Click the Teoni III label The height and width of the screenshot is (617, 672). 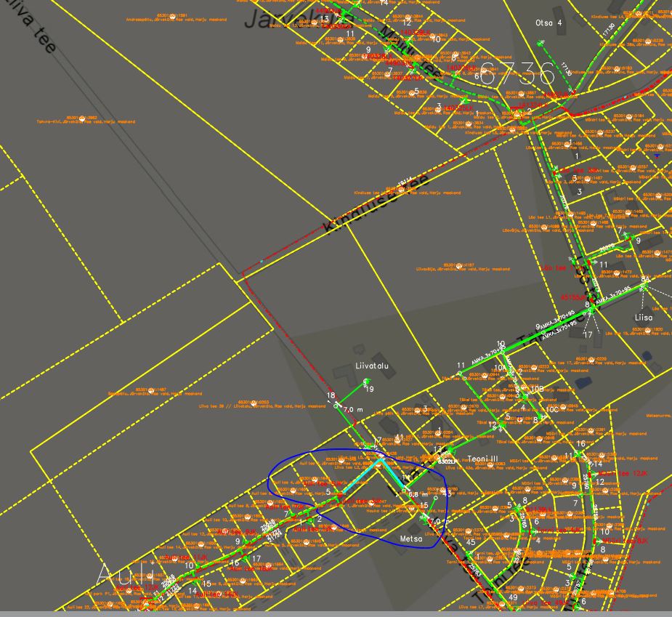coord(482,459)
